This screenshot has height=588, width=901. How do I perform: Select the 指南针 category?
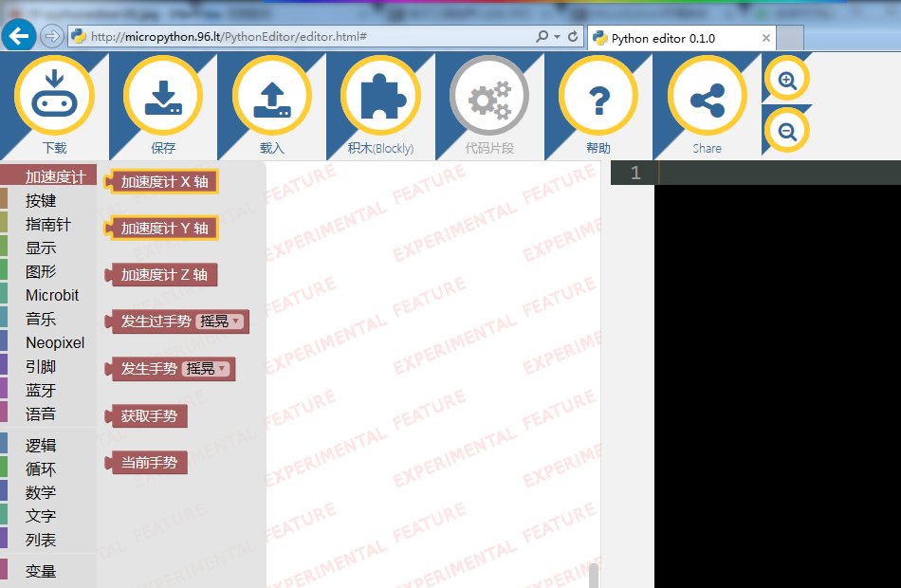click(x=47, y=224)
